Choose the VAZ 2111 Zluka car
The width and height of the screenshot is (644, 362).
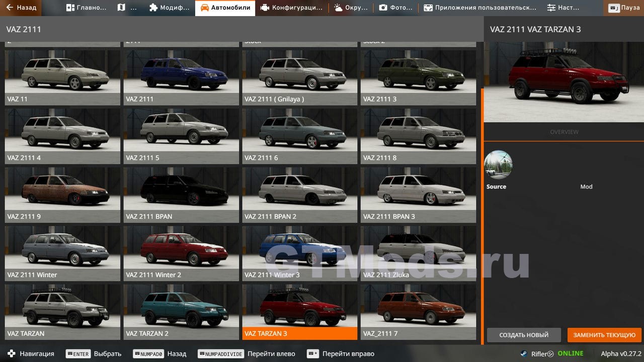coord(419,253)
